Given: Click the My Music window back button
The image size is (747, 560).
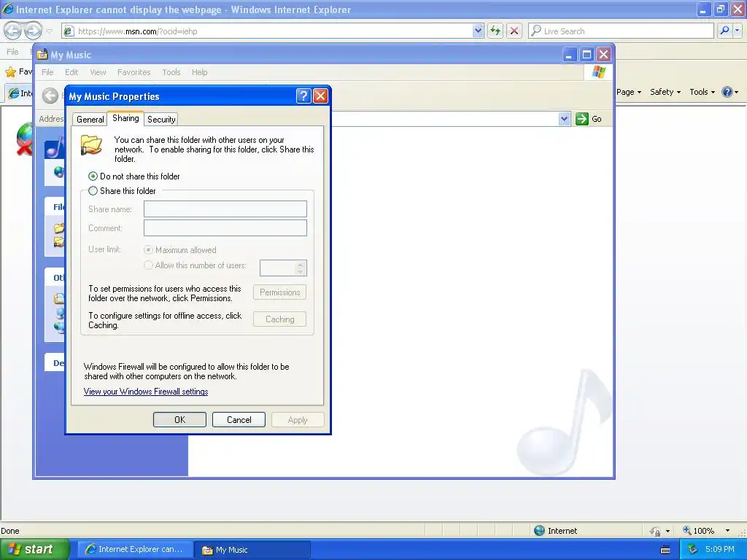Looking at the screenshot, I should point(50,96).
